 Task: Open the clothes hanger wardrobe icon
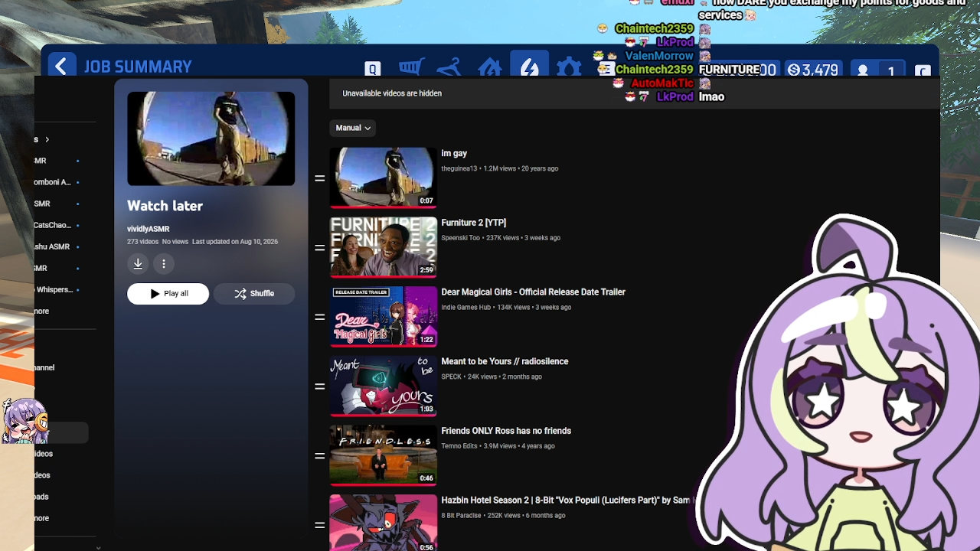tap(449, 67)
